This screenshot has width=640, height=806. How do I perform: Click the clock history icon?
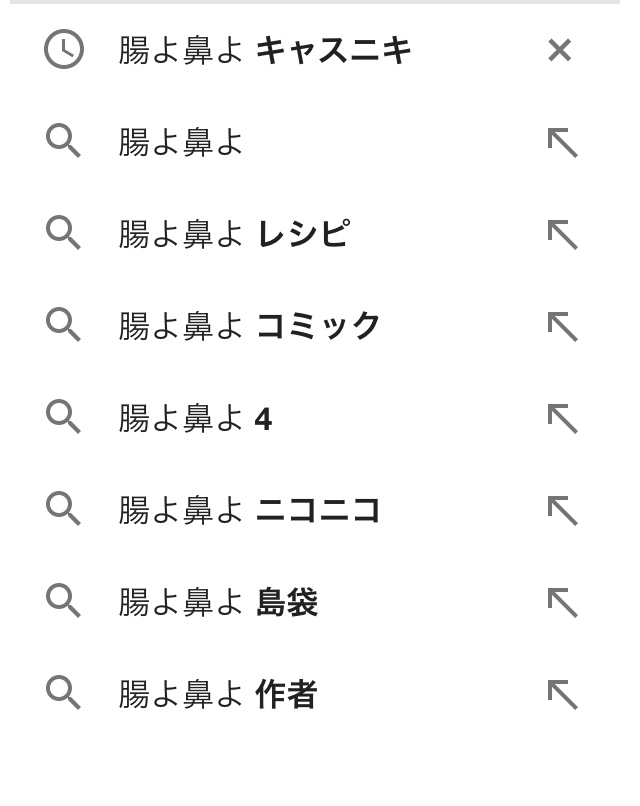point(64,50)
